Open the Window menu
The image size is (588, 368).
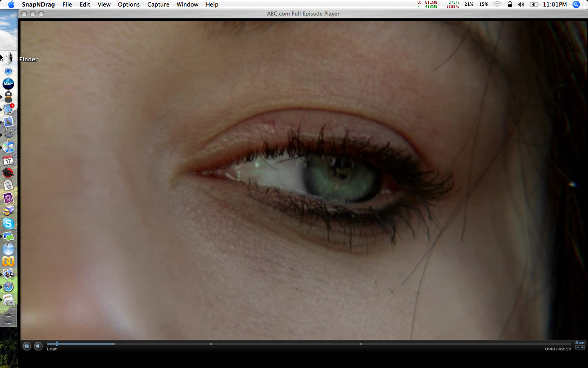tap(187, 4)
